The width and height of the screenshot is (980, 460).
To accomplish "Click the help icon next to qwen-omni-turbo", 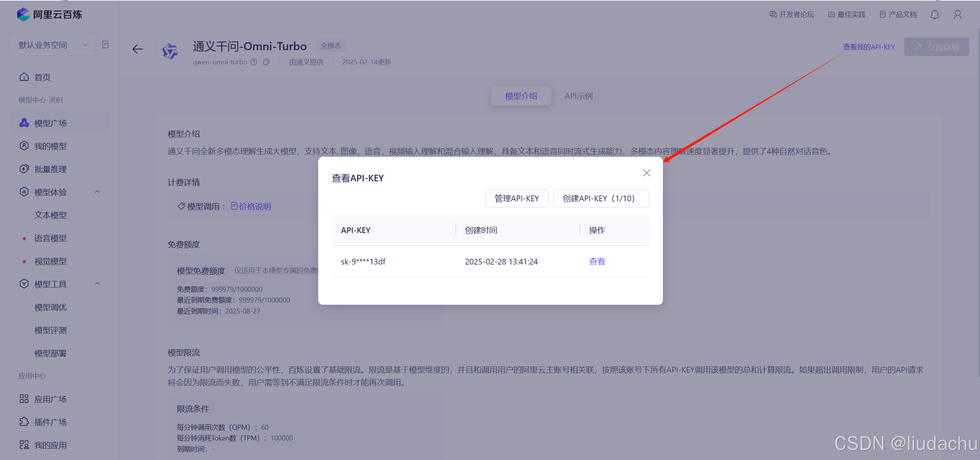I will pyautogui.click(x=254, y=62).
